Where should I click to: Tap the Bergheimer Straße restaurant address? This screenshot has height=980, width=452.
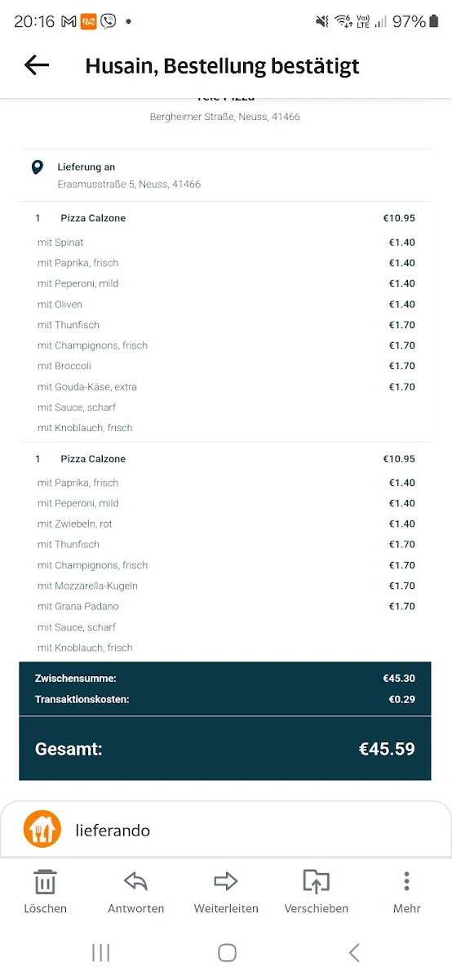pos(225,117)
